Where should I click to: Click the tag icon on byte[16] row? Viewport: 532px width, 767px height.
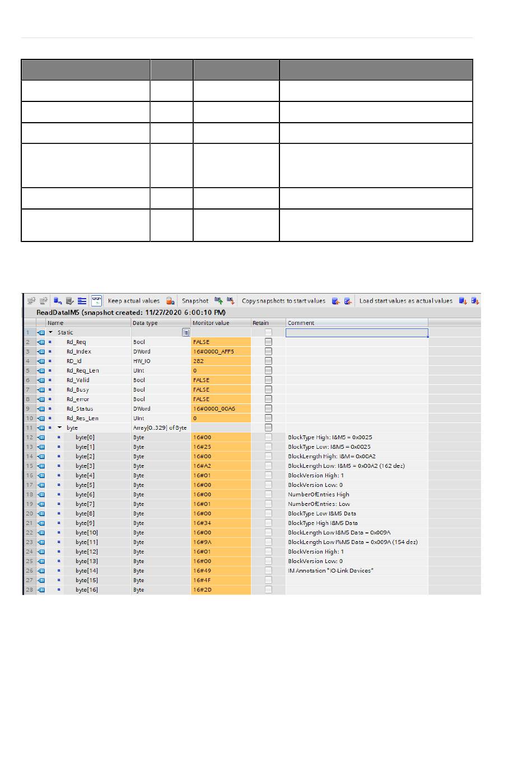click(x=41, y=590)
